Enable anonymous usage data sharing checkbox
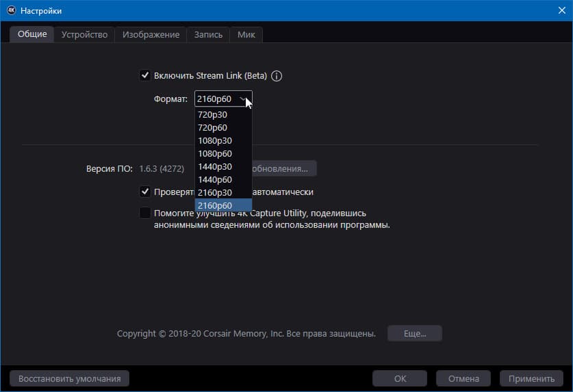 pos(145,213)
